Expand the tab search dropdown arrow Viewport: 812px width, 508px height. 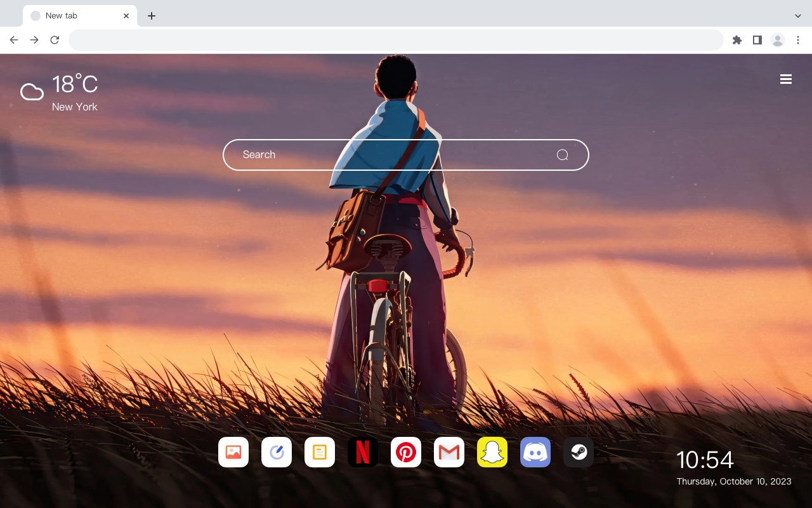[798, 16]
